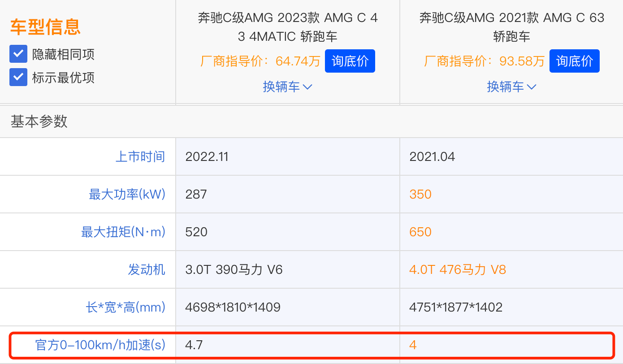Select the 4.7 acceleration value
623x364 pixels.
[x=194, y=345]
